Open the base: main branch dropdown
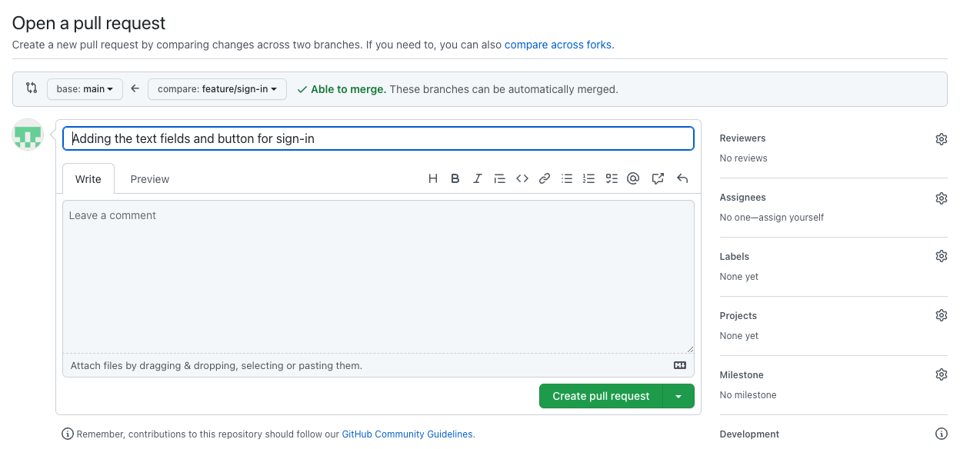Image resolution: width=980 pixels, height=449 pixels. point(85,89)
